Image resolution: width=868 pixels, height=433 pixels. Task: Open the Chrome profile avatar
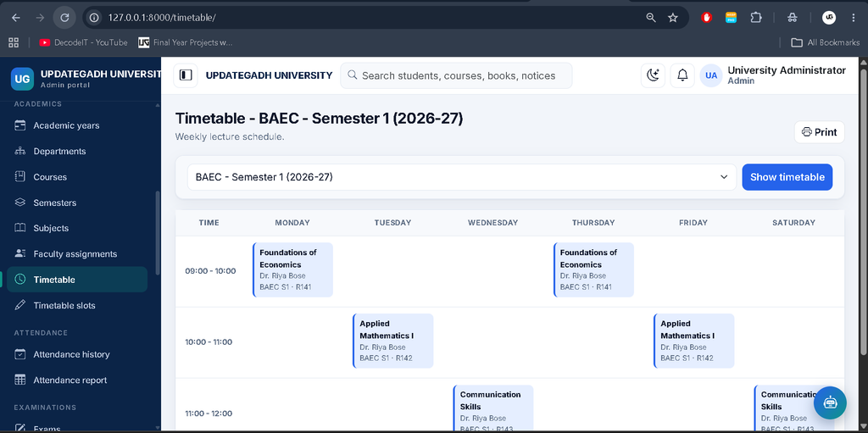pyautogui.click(x=828, y=18)
